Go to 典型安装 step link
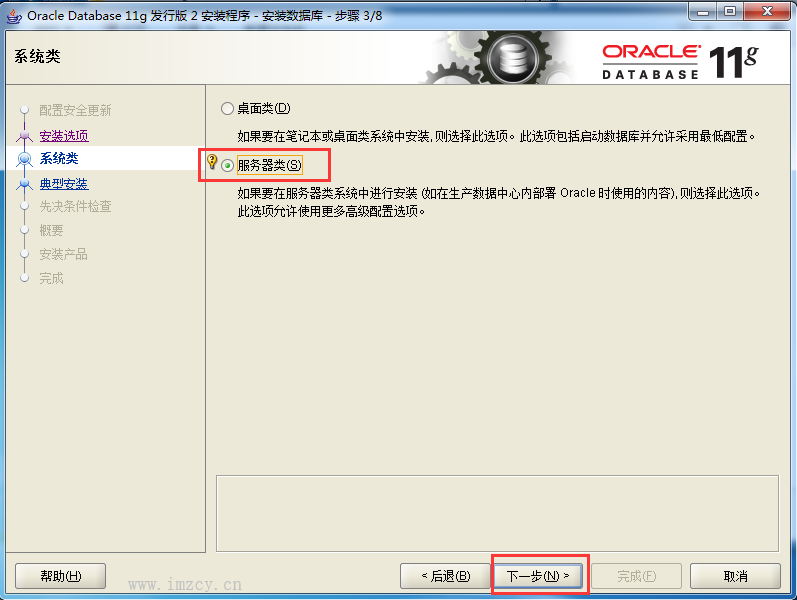The height and width of the screenshot is (600, 797). tap(64, 183)
